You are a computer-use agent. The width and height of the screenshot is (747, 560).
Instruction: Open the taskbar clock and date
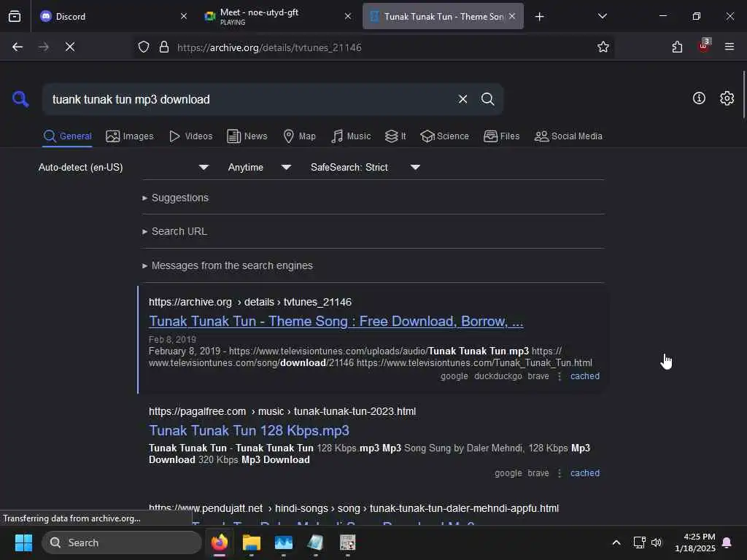[x=695, y=542]
